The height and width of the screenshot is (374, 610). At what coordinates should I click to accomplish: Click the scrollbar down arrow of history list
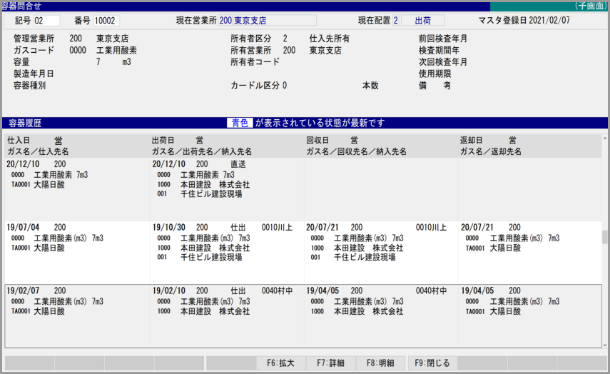point(605,345)
